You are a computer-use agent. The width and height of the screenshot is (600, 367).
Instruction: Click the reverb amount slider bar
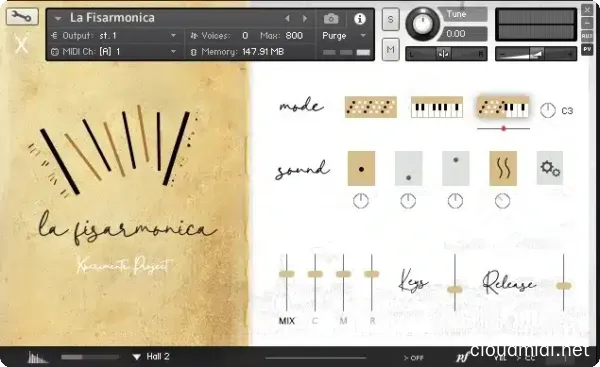tap(90, 357)
